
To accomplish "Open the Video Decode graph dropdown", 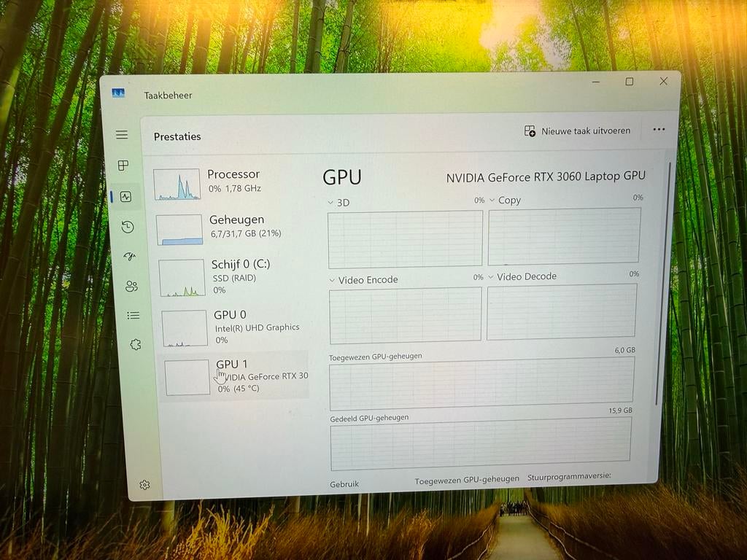I will (491, 277).
